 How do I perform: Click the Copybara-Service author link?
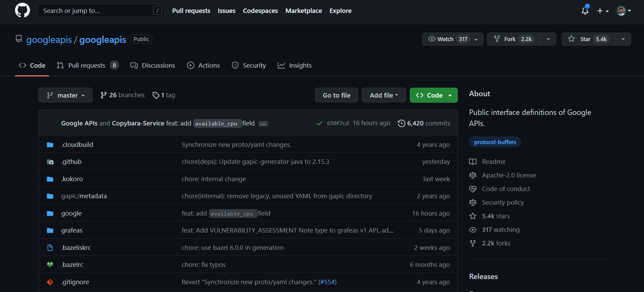click(x=138, y=123)
